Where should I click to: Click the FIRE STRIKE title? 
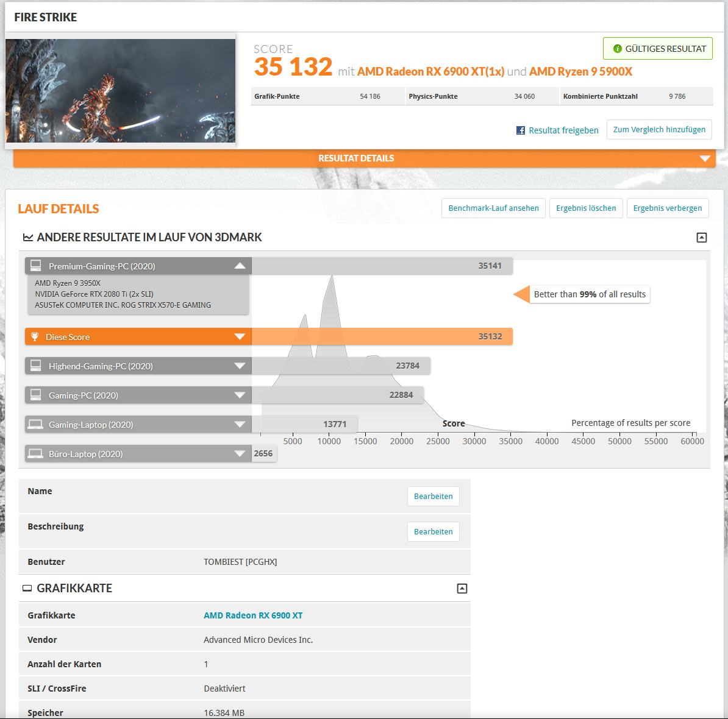(x=46, y=17)
